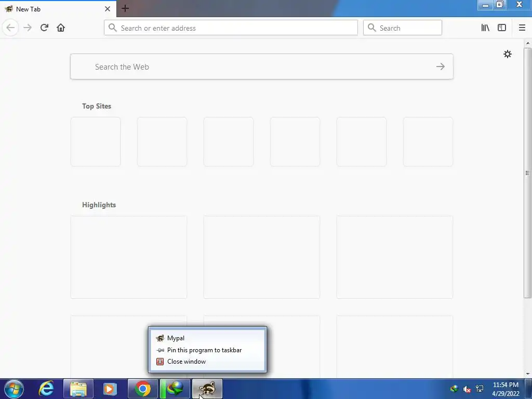Screen dimensions: 532x399
Task: Open Windows Explorer folder on the taskbar
Action: [78, 389]
